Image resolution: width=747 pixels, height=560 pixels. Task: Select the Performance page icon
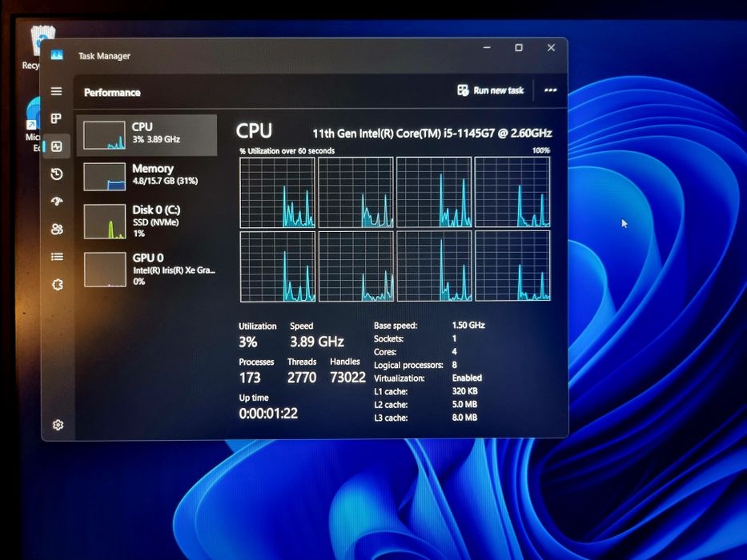point(57,146)
